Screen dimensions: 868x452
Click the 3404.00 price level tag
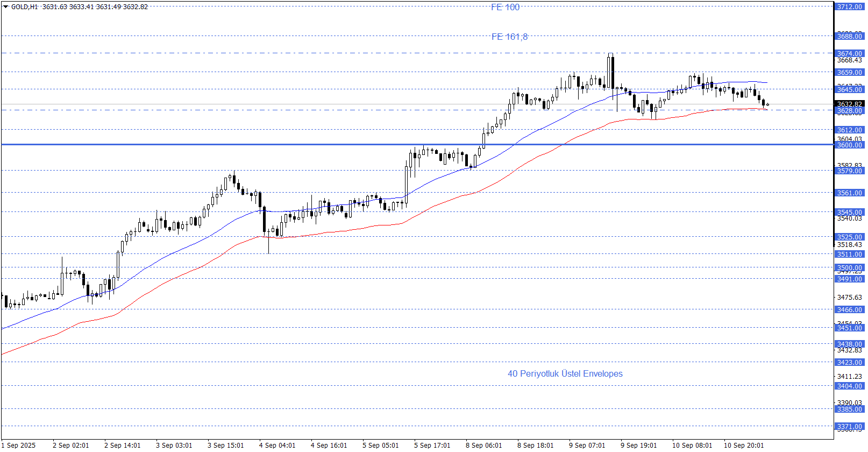pos(849,386)
